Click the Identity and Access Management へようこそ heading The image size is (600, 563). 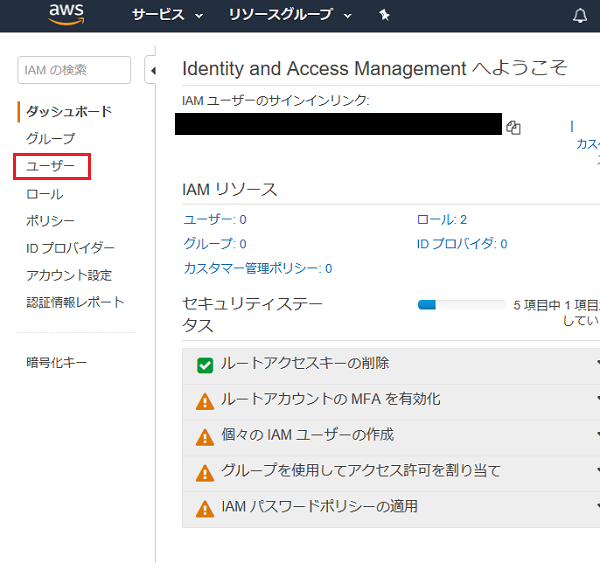point(375,69)
